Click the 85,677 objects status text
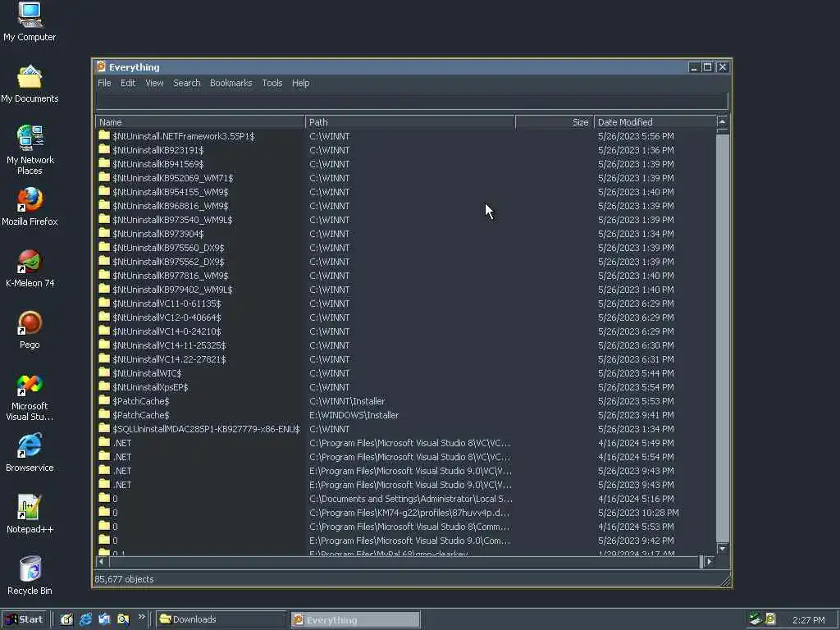This screenshot has width=840, height=630. coord(125,579)
